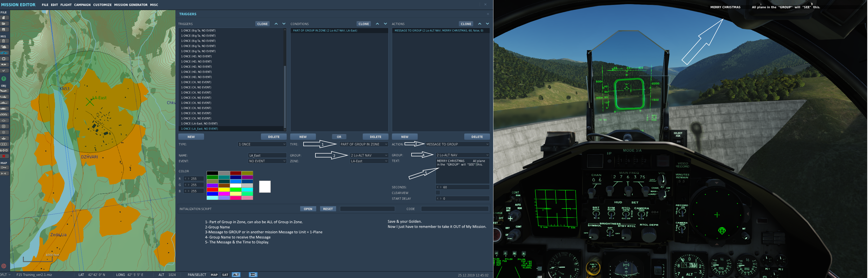
Task: Click the green fly mission arrow
Action: coord(4,79)
